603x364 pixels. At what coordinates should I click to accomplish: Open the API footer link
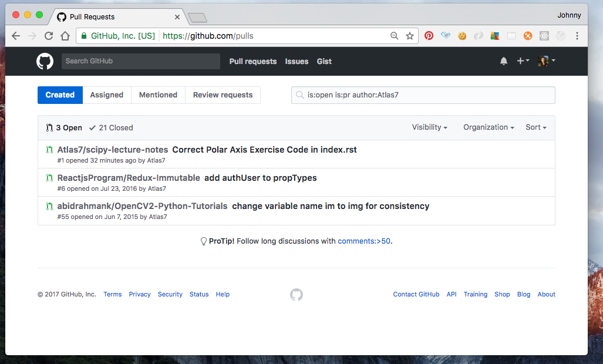452,294
